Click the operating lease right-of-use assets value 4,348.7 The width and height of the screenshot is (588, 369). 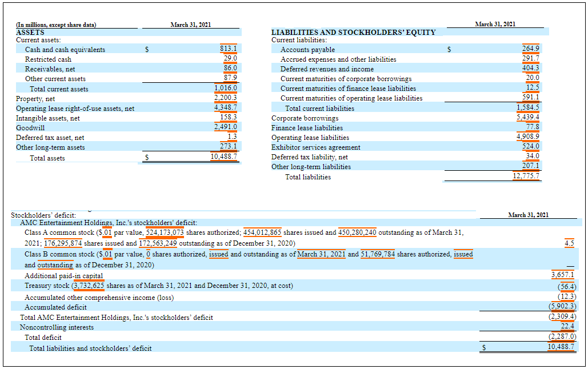[226, 107]
